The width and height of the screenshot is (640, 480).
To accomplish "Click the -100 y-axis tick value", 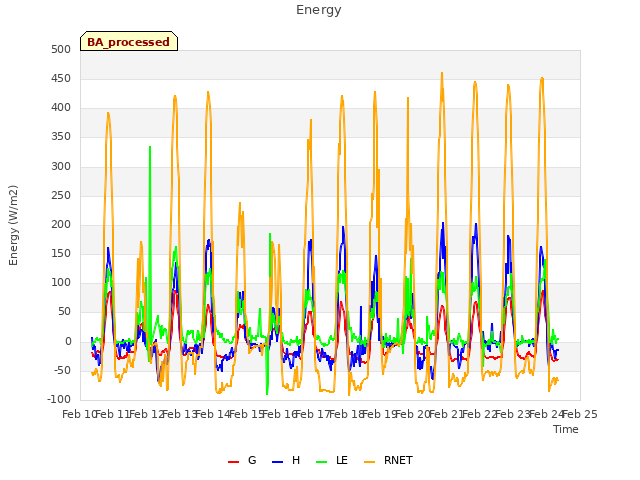I will click(x=59, y=400).
